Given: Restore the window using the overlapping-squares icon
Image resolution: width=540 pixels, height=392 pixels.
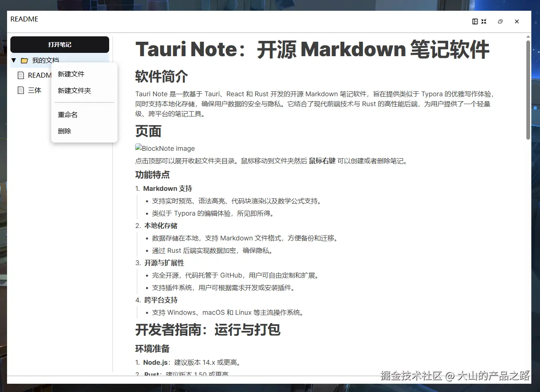Looking at the screenshot, I should pyautogui.click(x=500, y=21).
